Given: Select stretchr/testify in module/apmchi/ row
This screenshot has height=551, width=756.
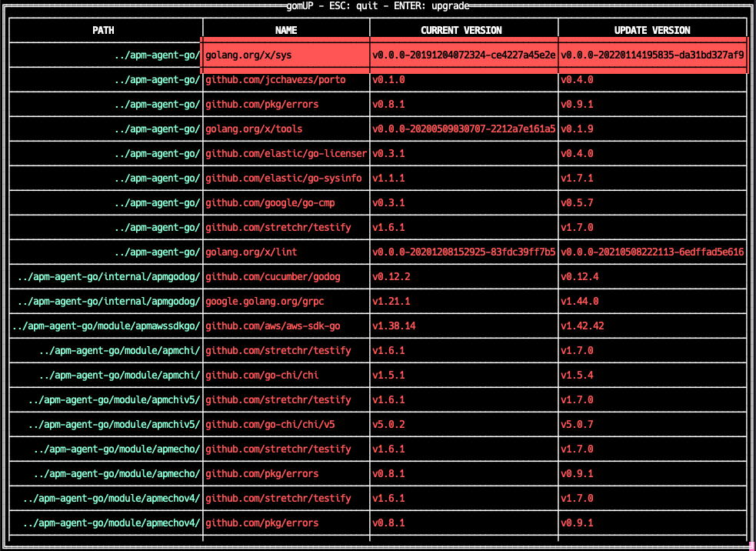Looking at the screenshot, I should click(x=278, y=350).
